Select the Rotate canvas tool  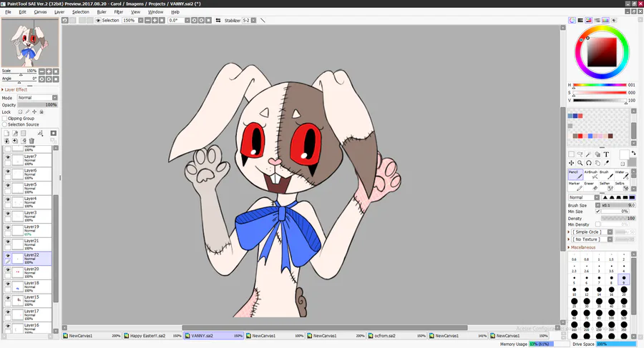point(589,163)
